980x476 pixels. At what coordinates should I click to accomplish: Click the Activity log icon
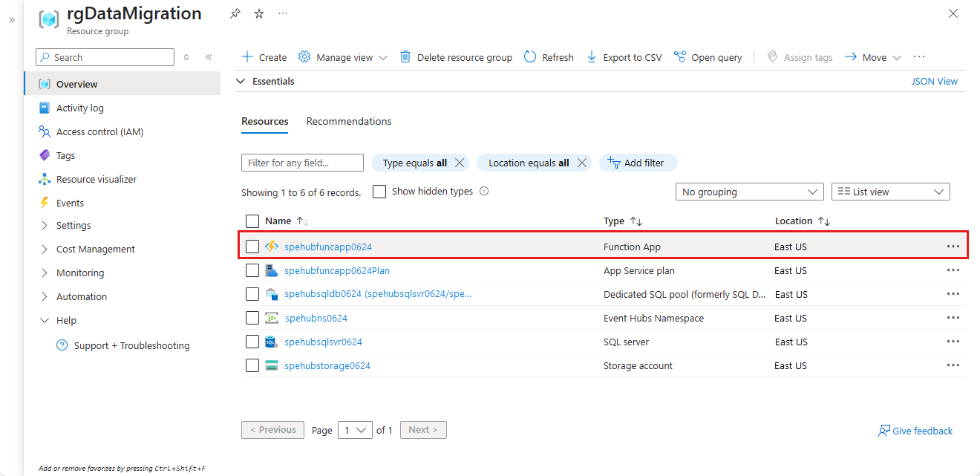45,108
